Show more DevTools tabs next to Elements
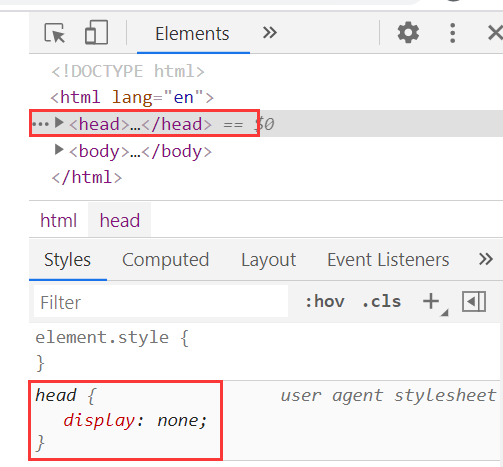The width and height of the screenshot is (503, 467). [270, 33]
